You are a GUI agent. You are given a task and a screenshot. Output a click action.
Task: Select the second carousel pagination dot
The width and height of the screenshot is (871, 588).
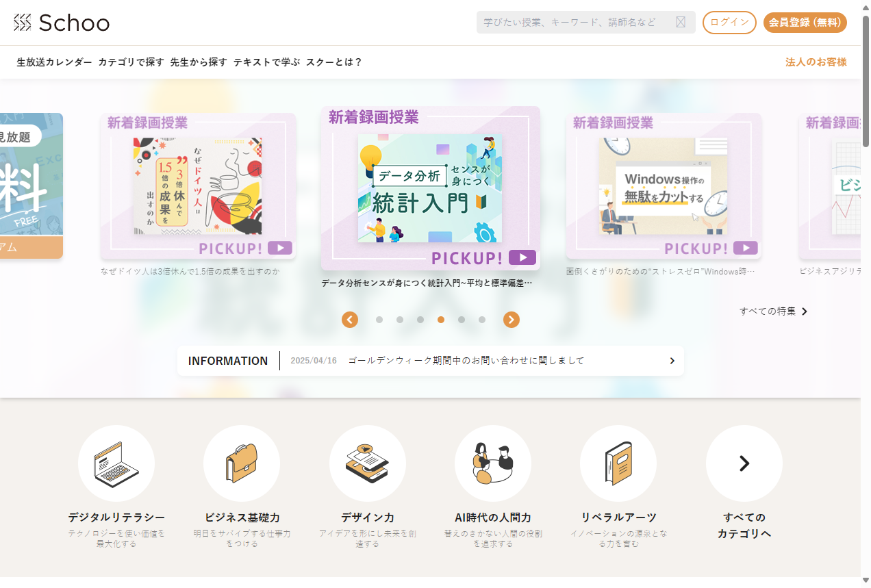coord(400,320)
